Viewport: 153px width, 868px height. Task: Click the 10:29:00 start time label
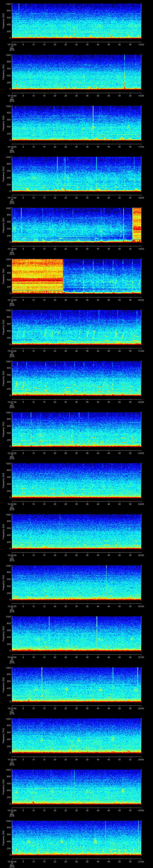pyautogui.click(x=12, y=810)
